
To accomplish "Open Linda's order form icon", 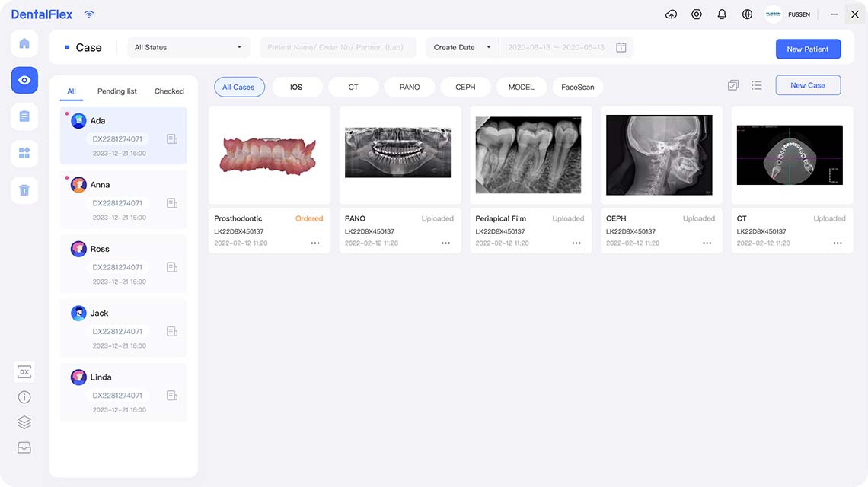I will click(172, 396).
